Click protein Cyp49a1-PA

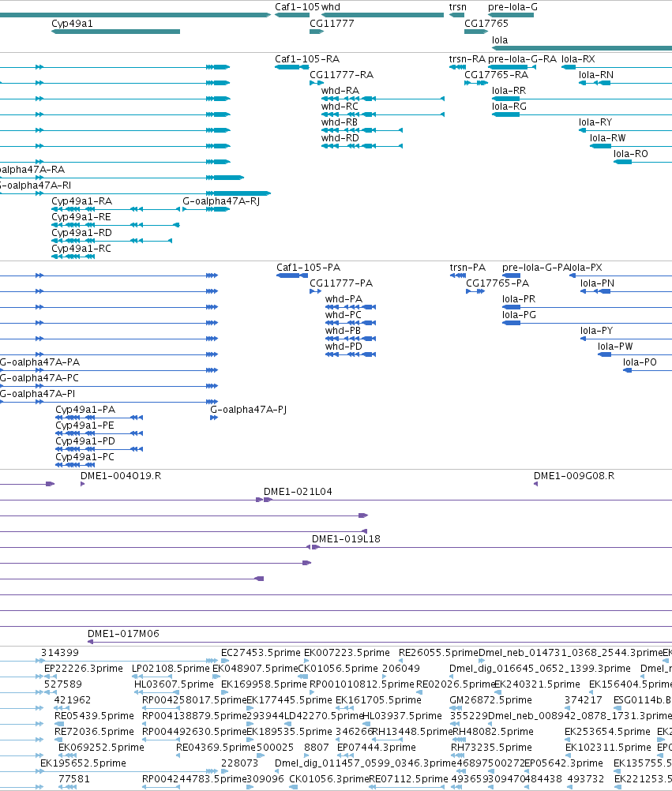point(99,418)
